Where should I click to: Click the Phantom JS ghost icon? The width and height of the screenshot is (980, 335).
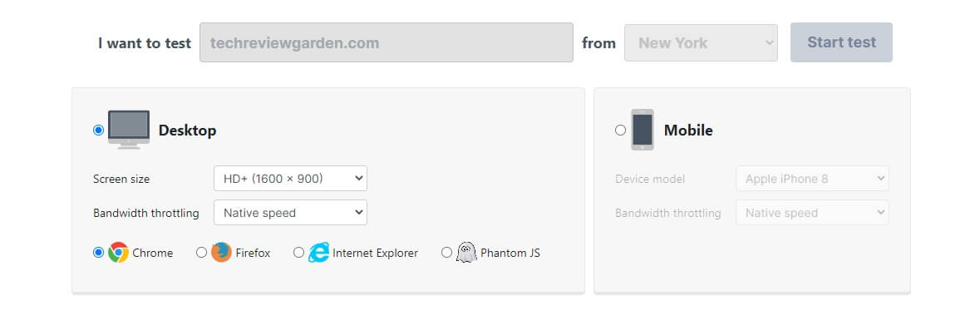pyautogui.click(x=466, y=253)
